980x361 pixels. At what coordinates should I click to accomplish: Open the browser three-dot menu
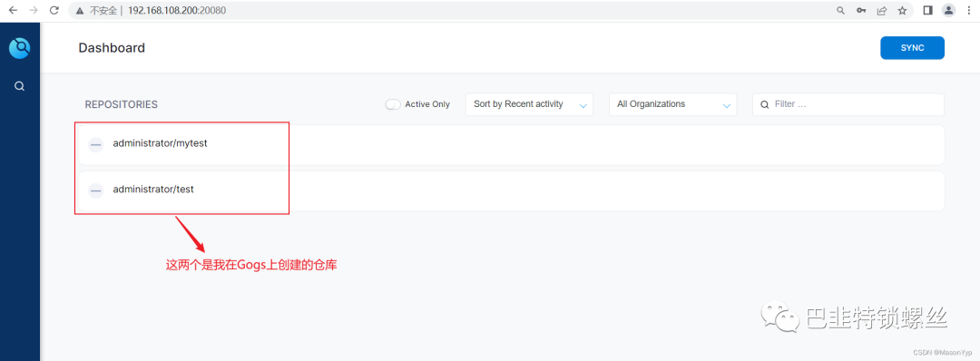969,10
